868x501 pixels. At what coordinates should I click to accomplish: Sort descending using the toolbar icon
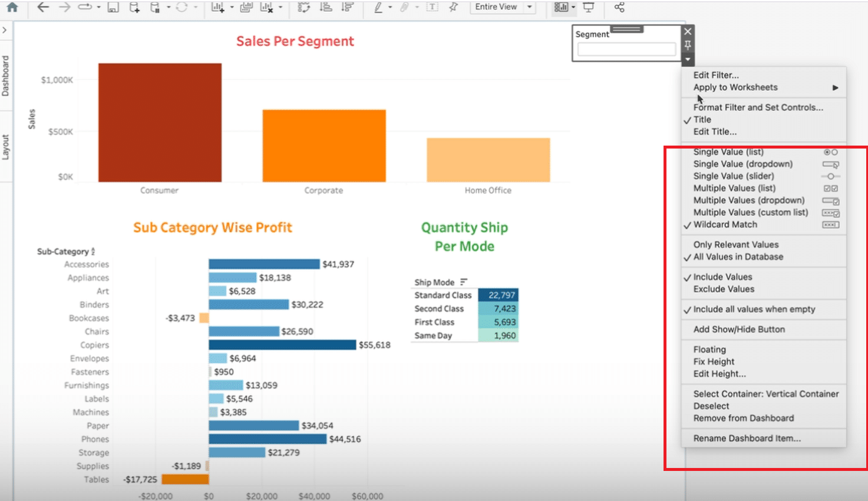(347, 7)
